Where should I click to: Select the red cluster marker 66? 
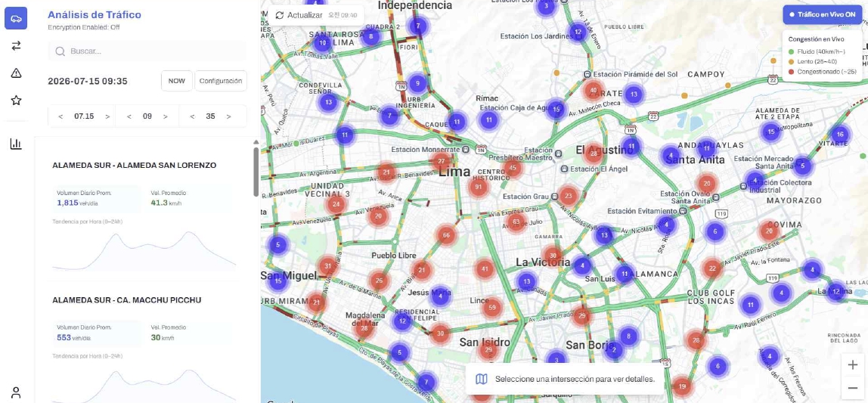446,235
